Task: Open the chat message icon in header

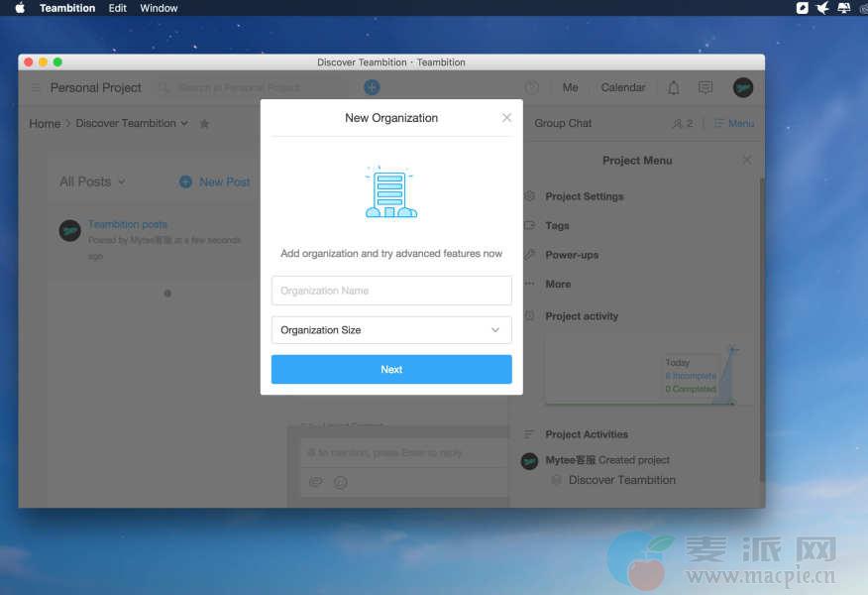Action: [705, 87]
